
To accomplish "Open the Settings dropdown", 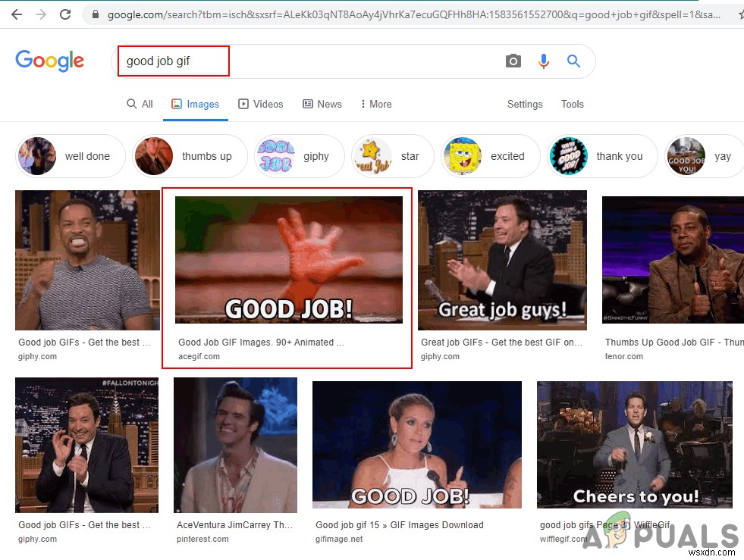I will pos(525,104).
